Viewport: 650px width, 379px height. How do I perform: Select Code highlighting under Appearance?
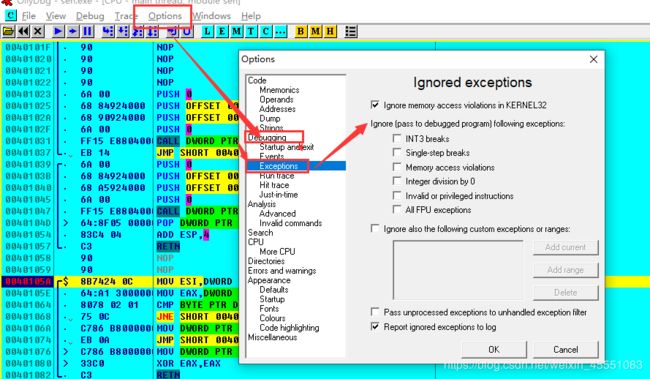click(x=289, y=328)
